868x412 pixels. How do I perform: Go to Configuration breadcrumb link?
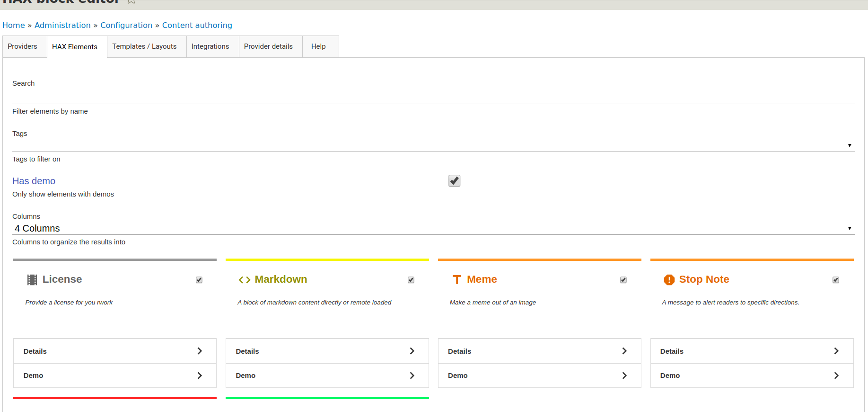pos(126,25)
